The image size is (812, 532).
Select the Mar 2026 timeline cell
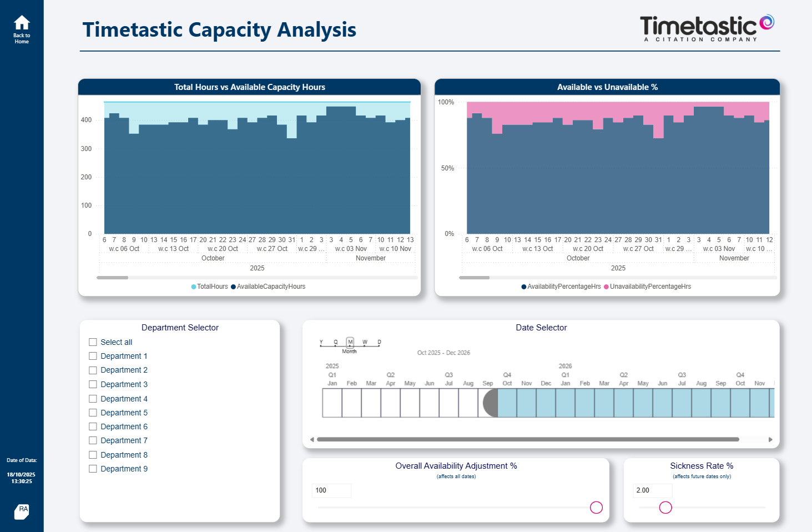(x=604, y=403)
